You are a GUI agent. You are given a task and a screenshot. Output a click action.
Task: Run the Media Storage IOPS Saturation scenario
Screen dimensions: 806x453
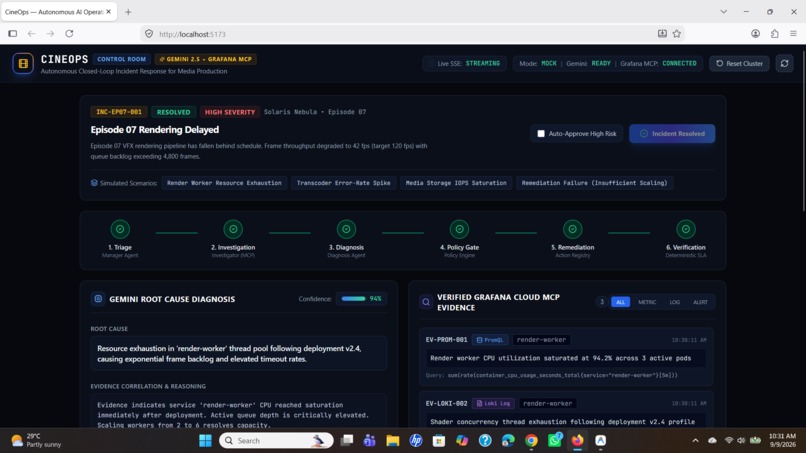(x=456, y=183)
